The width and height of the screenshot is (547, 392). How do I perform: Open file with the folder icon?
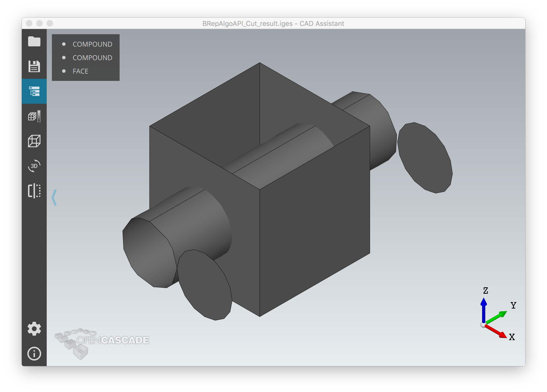point(34,41)
